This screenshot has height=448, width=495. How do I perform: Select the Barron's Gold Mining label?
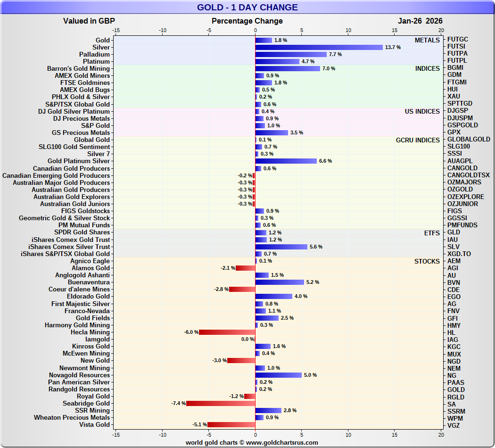pyautogui.click(x=78, y=68)
